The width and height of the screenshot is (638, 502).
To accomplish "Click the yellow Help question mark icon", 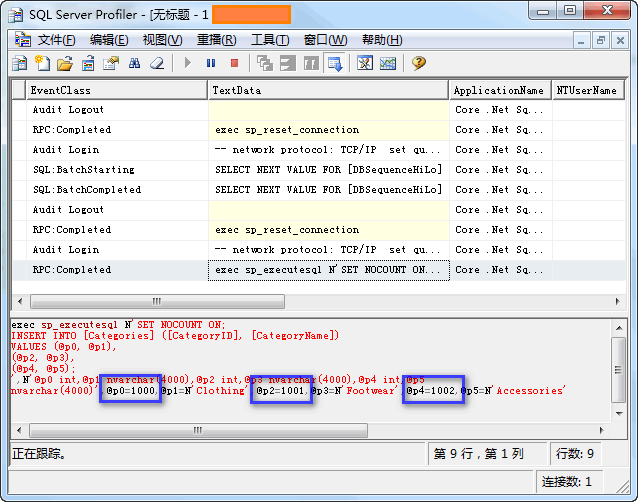I will point(419,63).
